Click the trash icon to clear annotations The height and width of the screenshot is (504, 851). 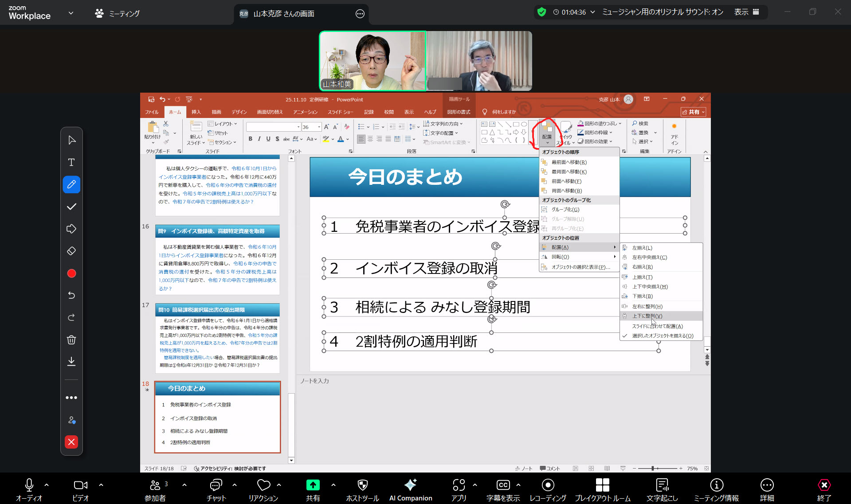coord(71,340)
